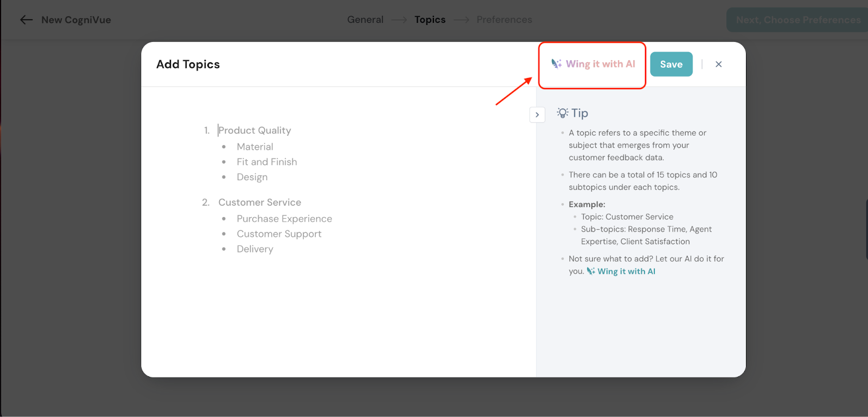
Task: Select the Topics step in breadcrumb
Action: 430,20
